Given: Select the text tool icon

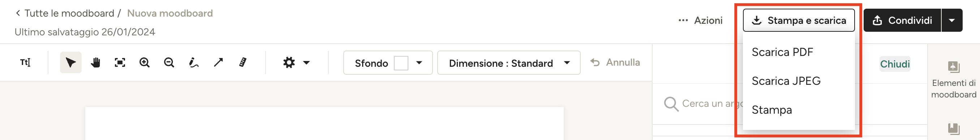Looking at the screenshot, I should (x=25, y=62).
